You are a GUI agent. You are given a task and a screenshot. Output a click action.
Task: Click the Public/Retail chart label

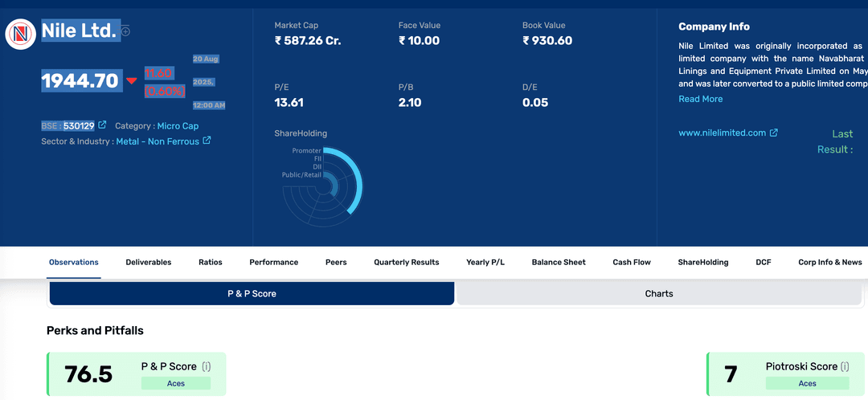pos(301,174)
